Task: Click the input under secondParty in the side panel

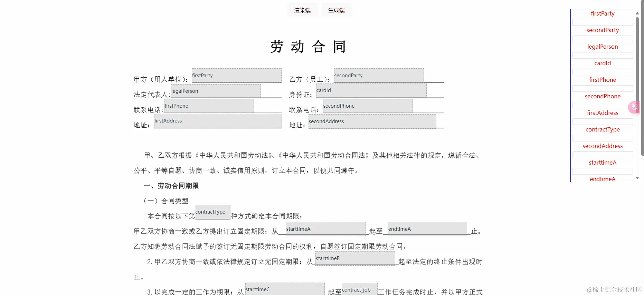Action: pyautogui.click(x=603, y=39)
